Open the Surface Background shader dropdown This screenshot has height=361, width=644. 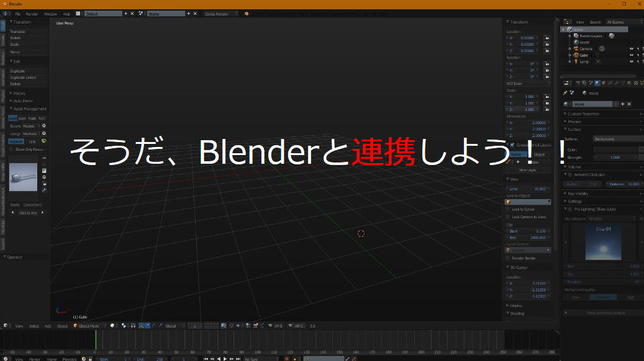618,139
